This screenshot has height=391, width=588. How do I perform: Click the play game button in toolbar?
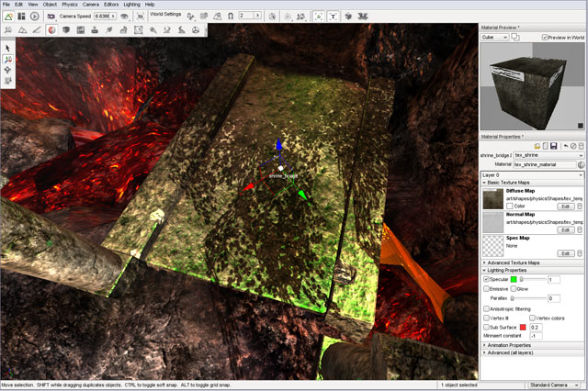coord(34,17)
